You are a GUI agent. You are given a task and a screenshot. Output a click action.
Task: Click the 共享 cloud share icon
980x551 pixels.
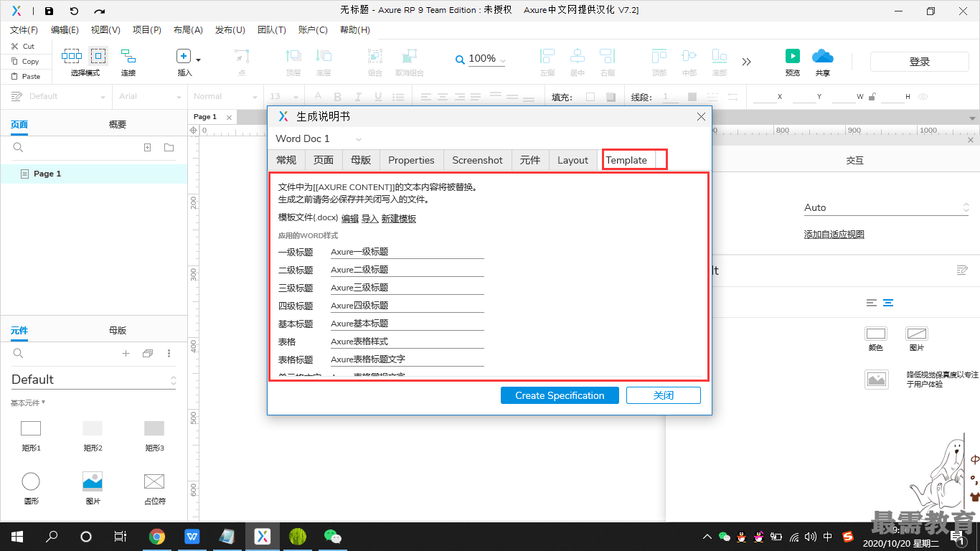click(x=822, y=56)
